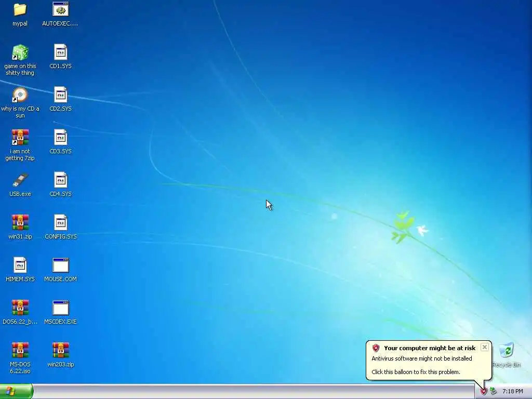Select the Recycle Bin icon
Screen dimensions: 532x399
pos(507,351)
